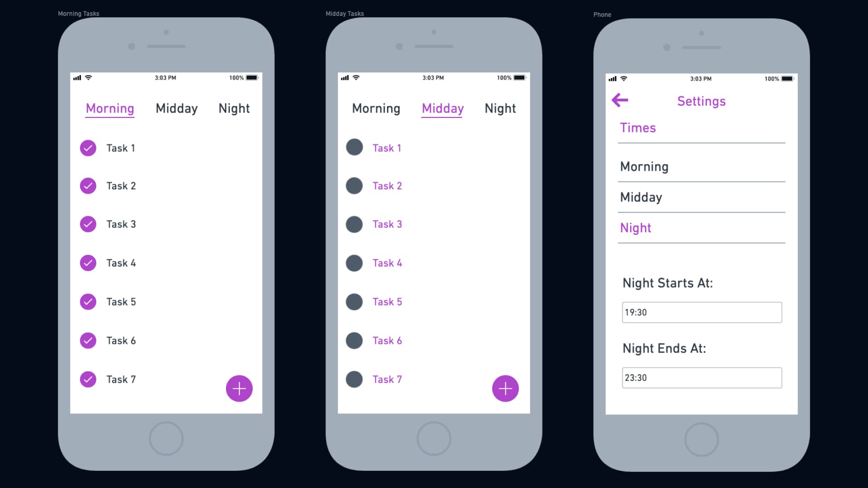The width and height of the screenshot is (868, 488).
Task: Click the add task plus icon on Morning screen
Action: tap(239, 389)
